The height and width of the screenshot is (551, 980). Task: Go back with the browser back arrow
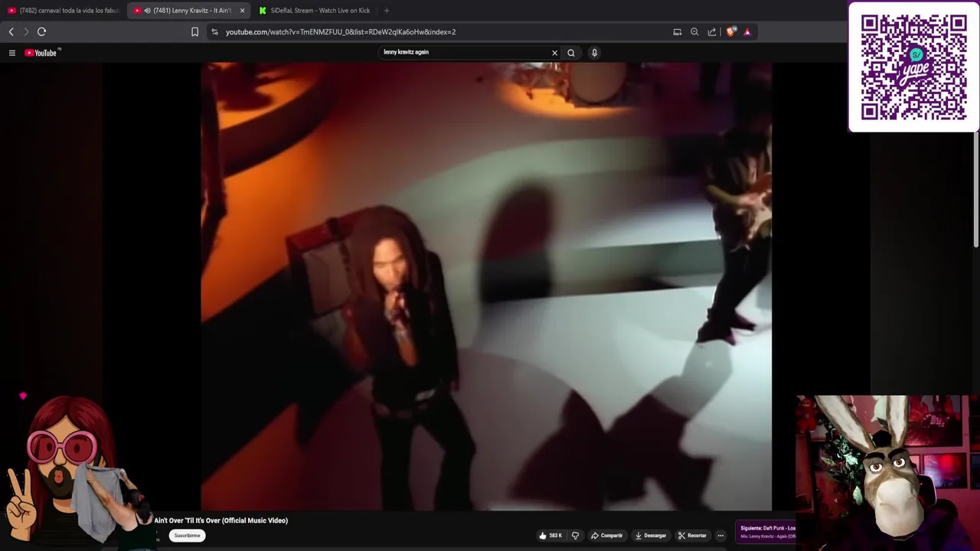[x=11, y=32]
